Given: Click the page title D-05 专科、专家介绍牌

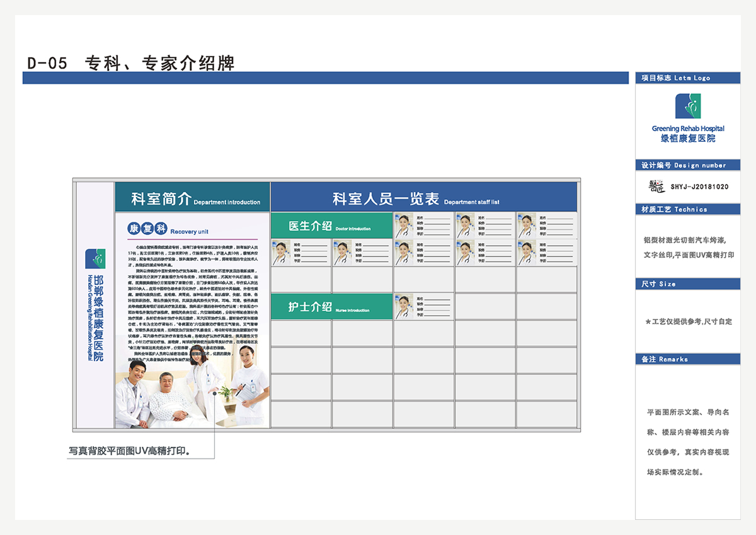Looking at the screenshot, I should tap(131, 63).
